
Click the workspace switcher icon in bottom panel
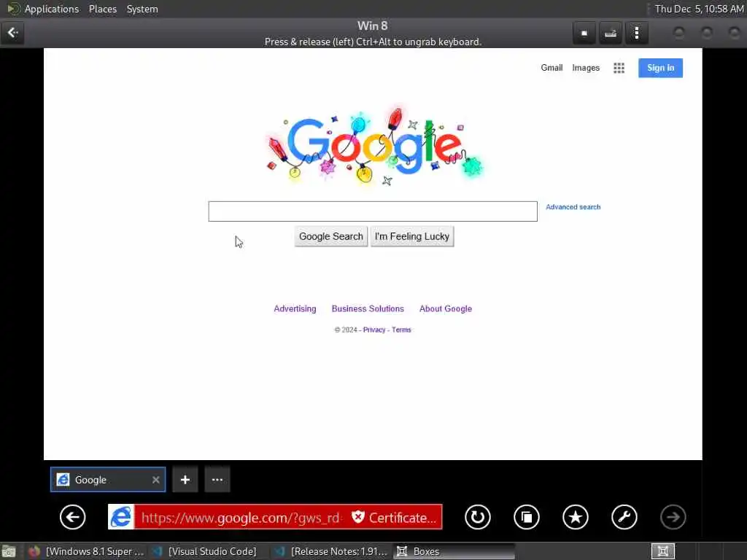coord(662,551)
